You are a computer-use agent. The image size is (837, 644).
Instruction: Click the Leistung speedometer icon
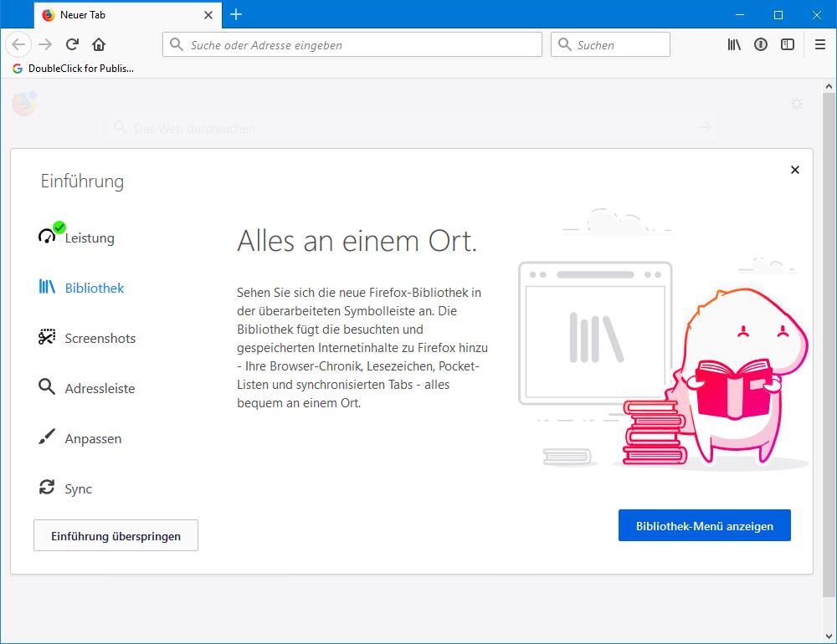[x=47, y=236]
